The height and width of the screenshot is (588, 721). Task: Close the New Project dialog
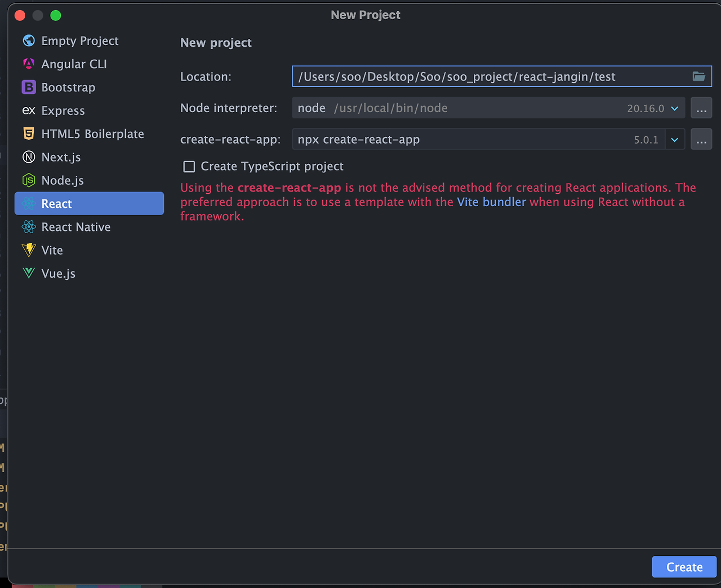point(20,15)
